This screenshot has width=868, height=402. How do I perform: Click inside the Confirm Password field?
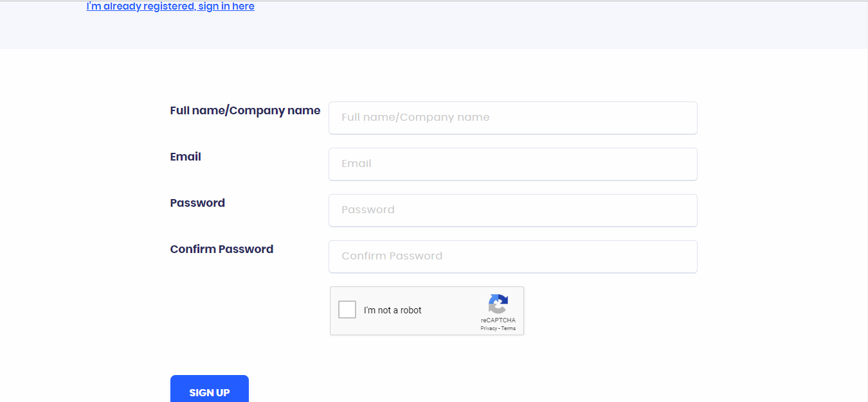(x=512, y=256)
